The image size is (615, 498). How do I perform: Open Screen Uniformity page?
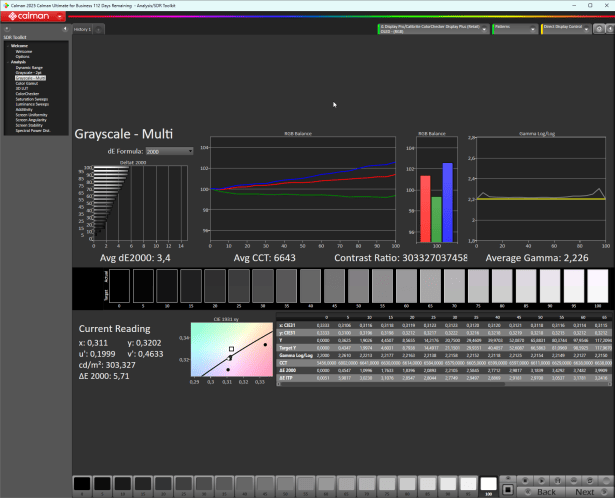[31, 115]
